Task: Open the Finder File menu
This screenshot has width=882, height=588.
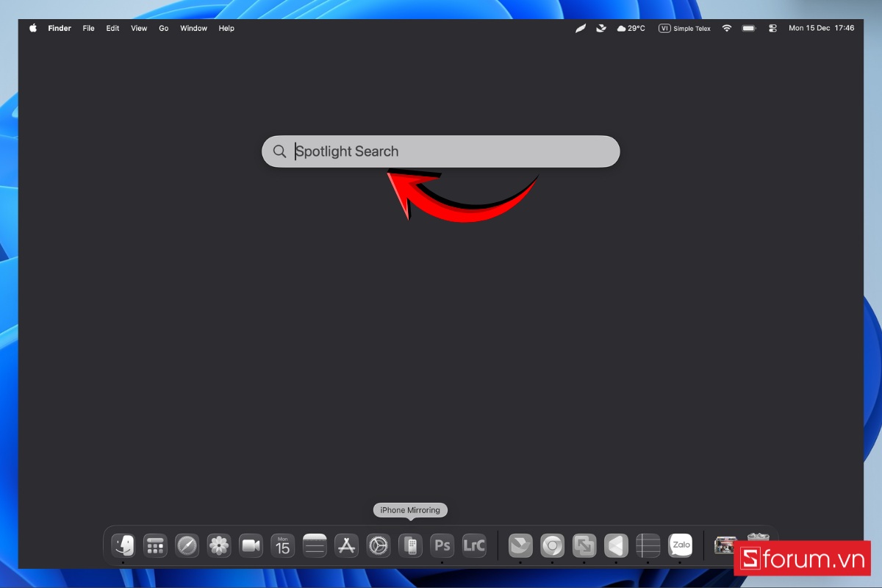Action: pyautogui.click(x=88, y=28)
